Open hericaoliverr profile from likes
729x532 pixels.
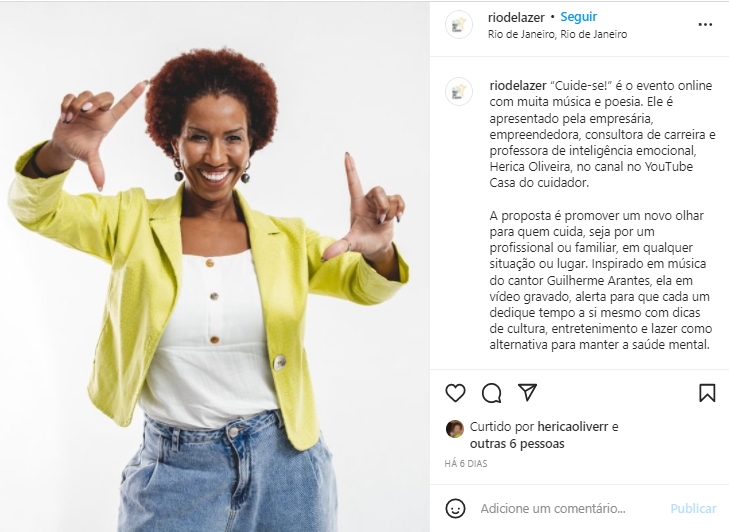(x=573, y=427)
